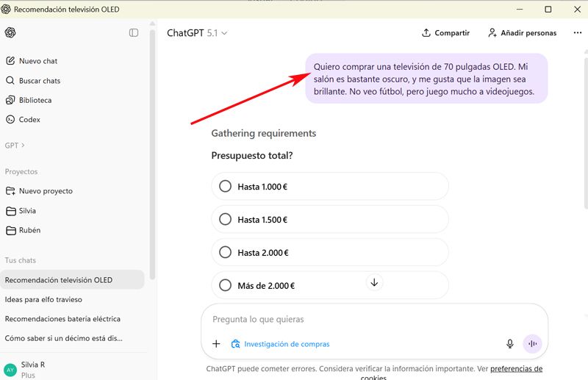
Task: Open the ChatGPT 5.1 model dropdown
Action: click(197, 33)
